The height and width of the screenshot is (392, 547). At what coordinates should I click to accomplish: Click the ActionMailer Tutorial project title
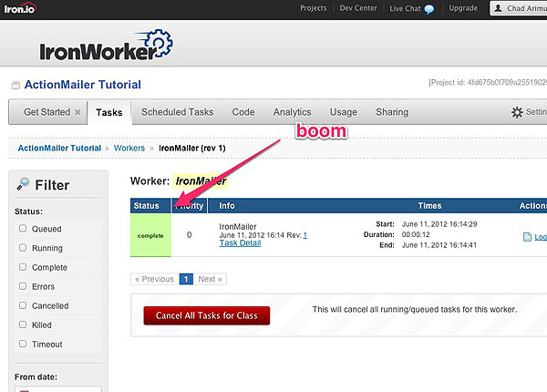tap(83, 85)
